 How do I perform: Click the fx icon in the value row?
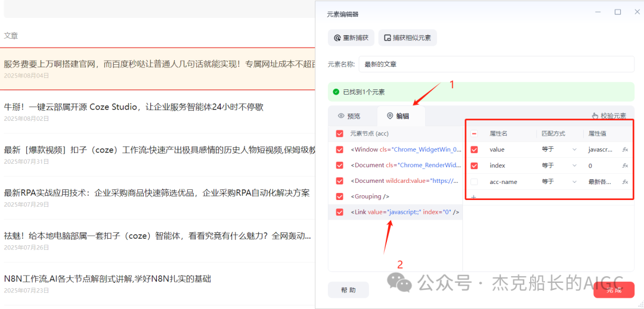pyautogui.click(x=625, y=149)
